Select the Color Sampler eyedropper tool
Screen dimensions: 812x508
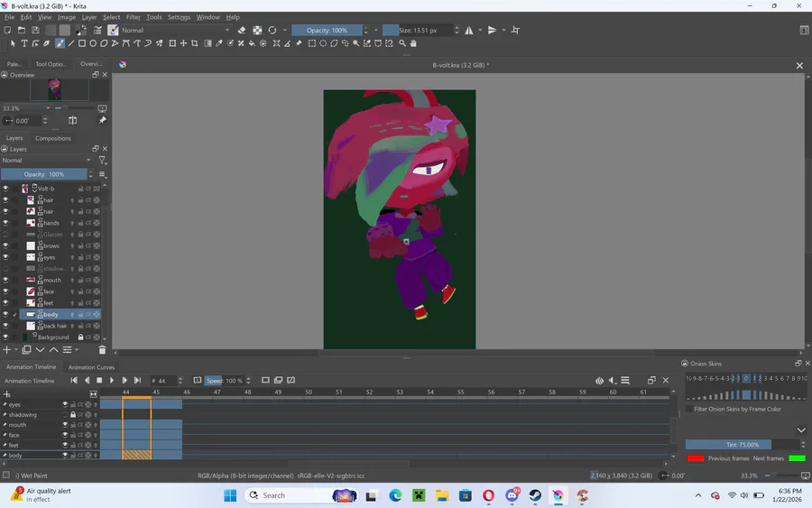[x=219, y=43]
